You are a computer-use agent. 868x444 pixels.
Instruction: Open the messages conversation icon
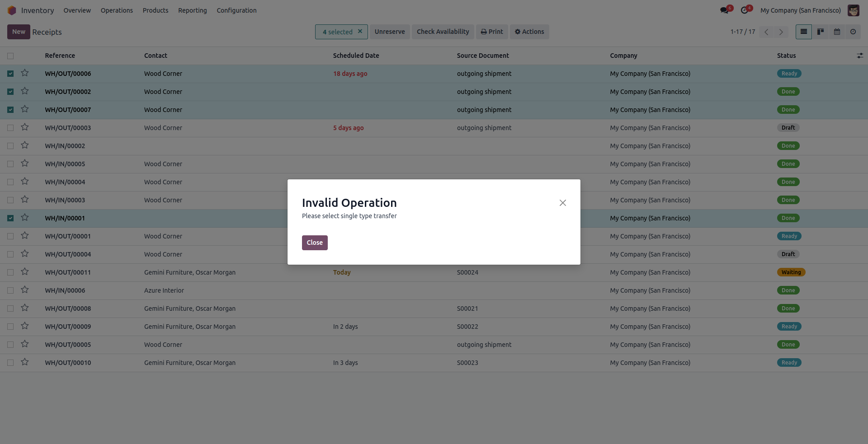725,10
